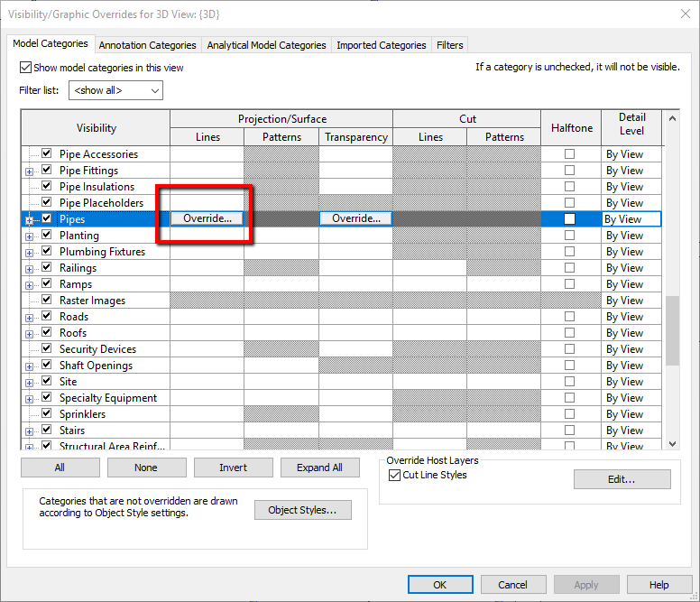Click the Cancel button

513,585
